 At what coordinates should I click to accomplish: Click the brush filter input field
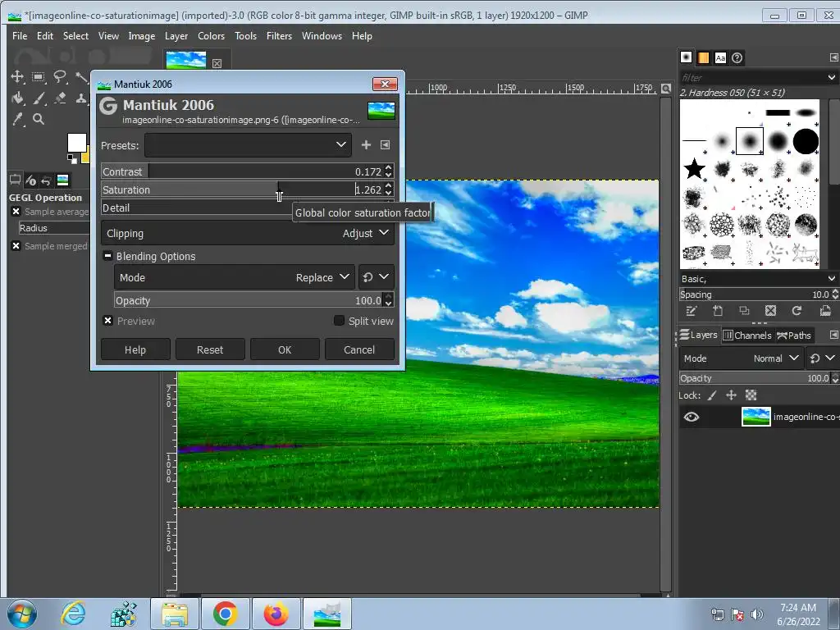tap(752, 78)
